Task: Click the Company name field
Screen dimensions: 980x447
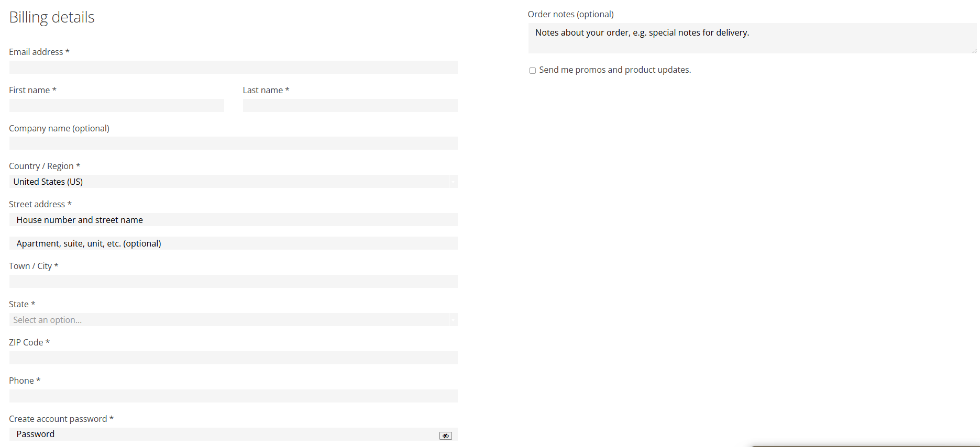Action: click(233, 143)
